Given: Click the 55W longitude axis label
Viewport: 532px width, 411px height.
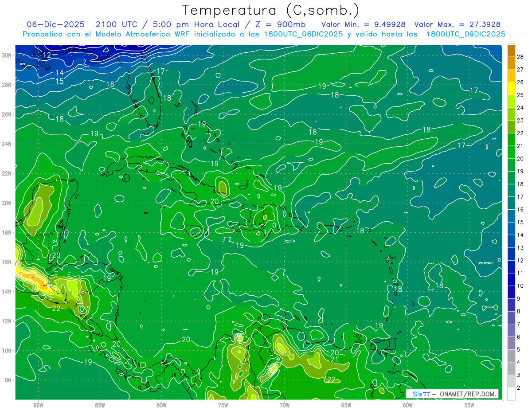Looking at the screenshot, I should (x=469, y=405).
